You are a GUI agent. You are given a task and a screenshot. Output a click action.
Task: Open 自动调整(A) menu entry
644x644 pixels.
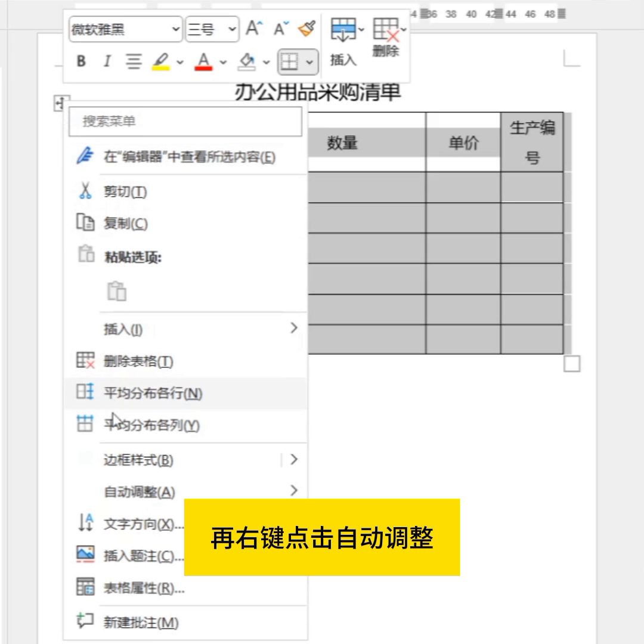coord(185,491)
